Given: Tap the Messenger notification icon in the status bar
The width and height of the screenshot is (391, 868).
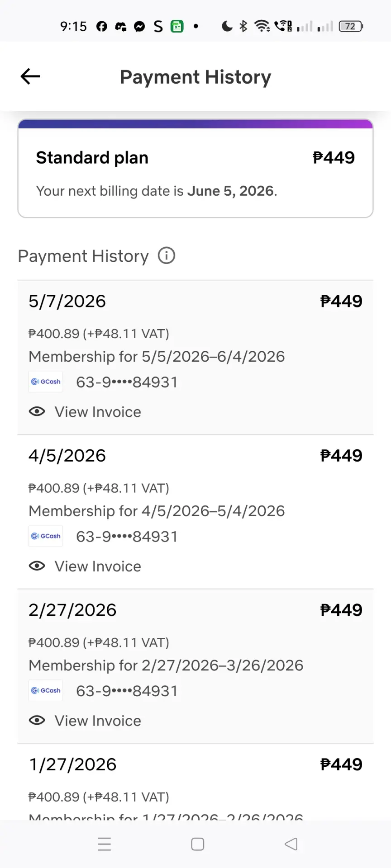Looking at the screenshot, I should 139,27.
